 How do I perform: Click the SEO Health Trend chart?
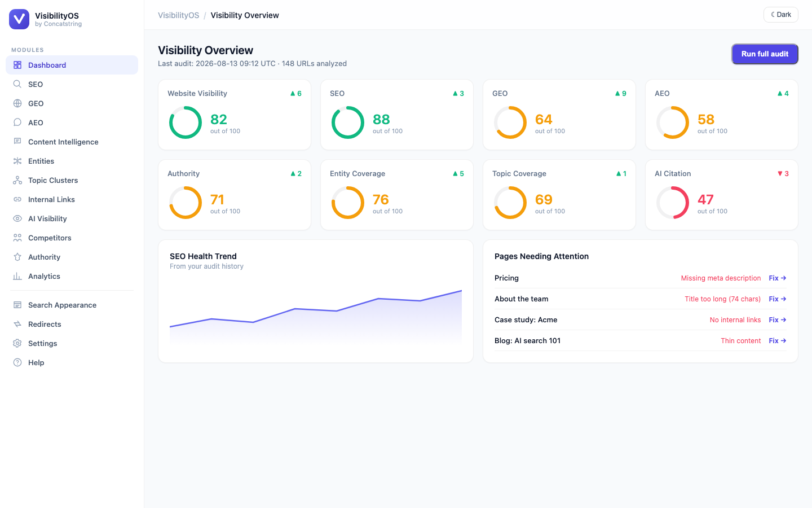pyautogui.click(x=316, y=317)
